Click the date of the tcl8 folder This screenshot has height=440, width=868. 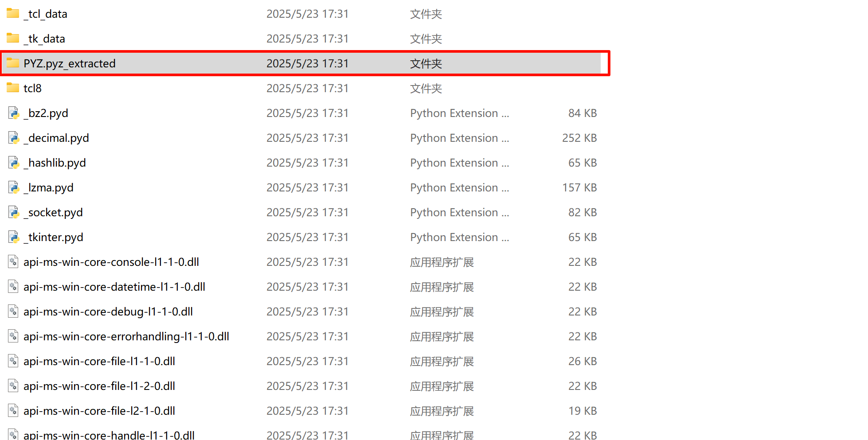tap(307, 89)
